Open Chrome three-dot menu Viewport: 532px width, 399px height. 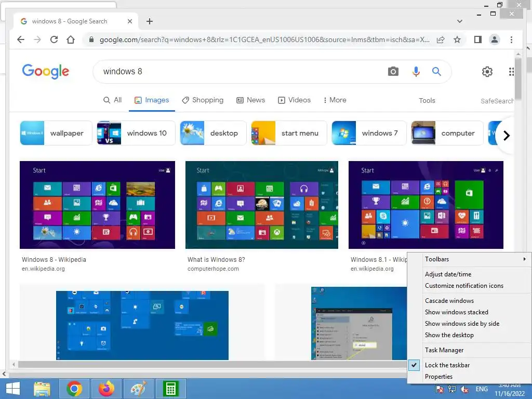coord(511,39)
